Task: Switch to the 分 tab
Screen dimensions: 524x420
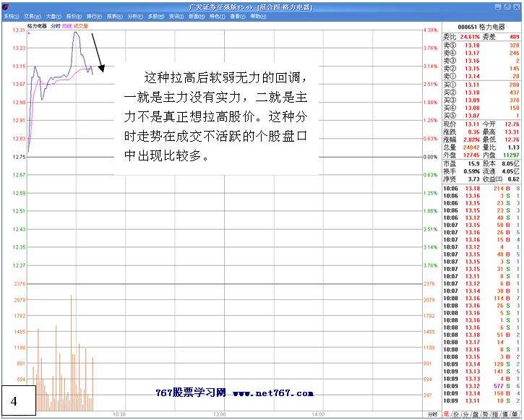Action: [465, 415]
